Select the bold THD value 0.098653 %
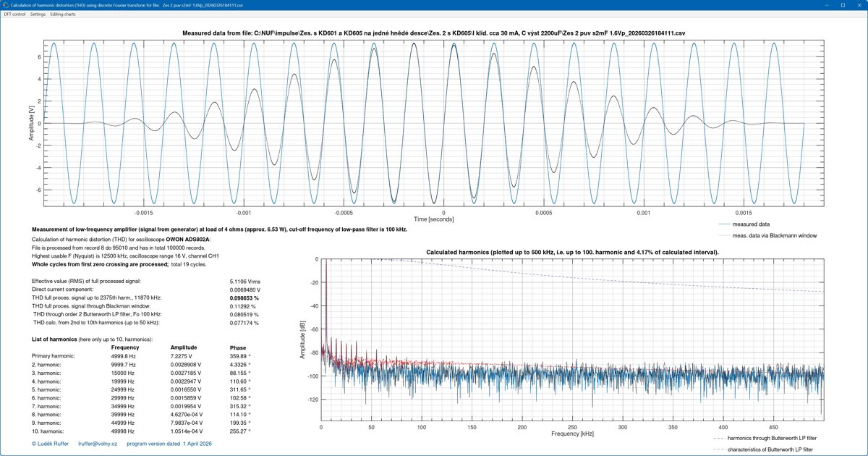 tap(244, 297)
